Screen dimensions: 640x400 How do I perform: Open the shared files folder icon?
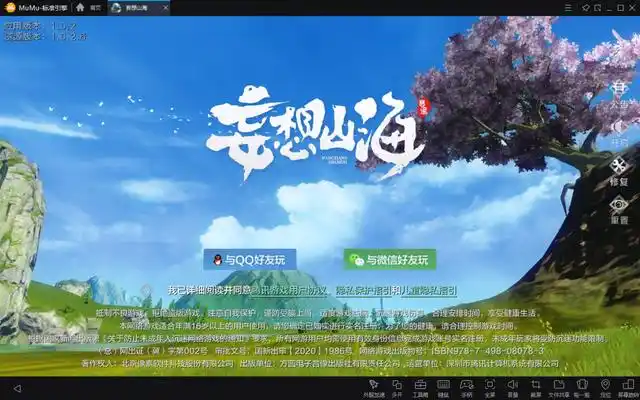tap(559, 388)
